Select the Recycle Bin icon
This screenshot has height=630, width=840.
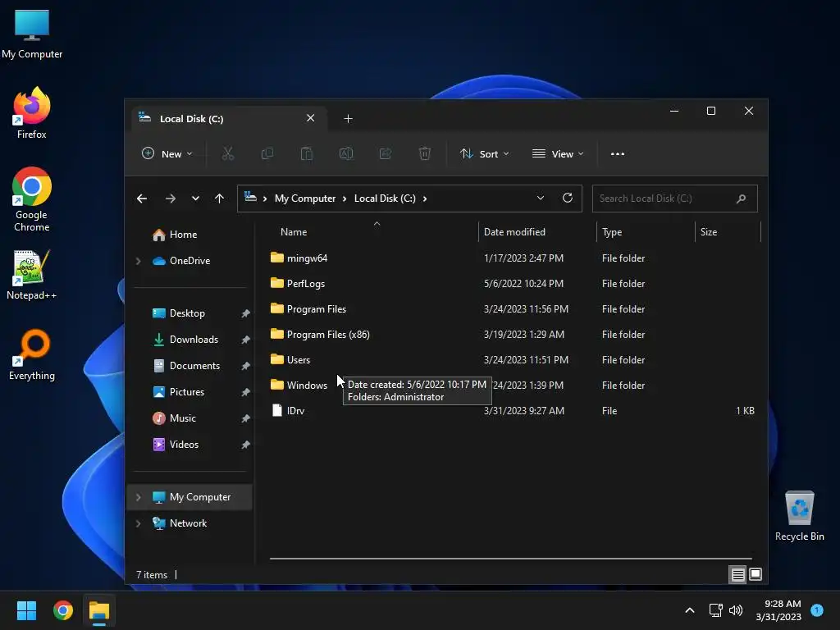coord(799,516)
